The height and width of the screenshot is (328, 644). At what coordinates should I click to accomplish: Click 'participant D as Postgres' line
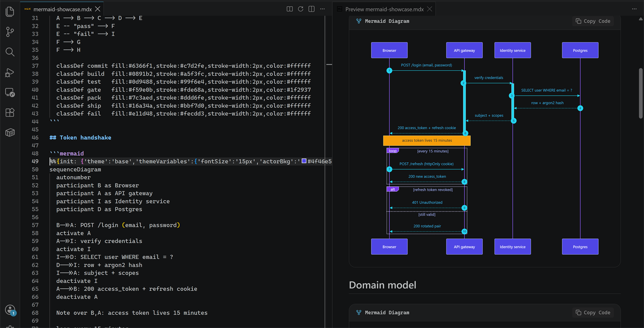(x=99, y=209)
